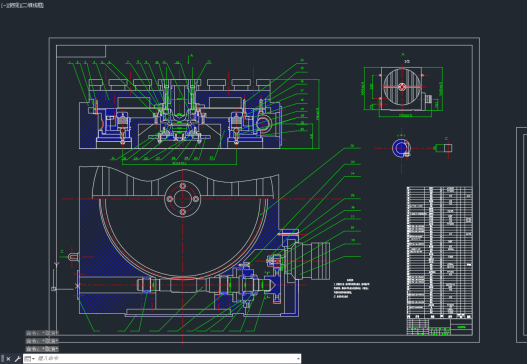Expand command history with the arrow
The height and width of the screenshot is (364, 527).
point(298,359)
